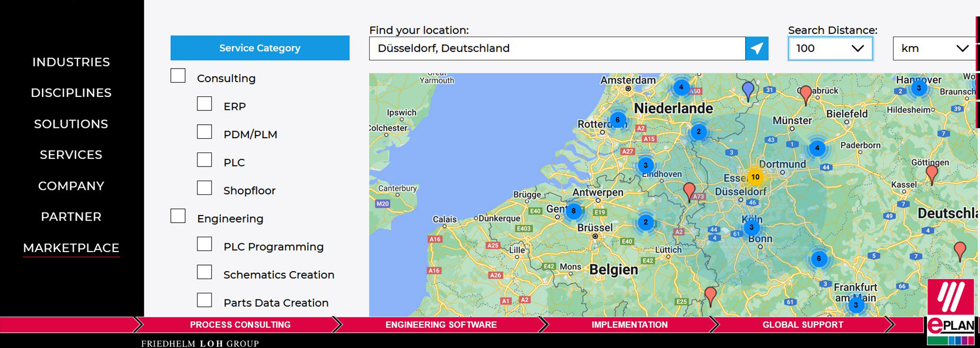The width and height of the screenshot is (980, 348).
Task: Click the Brüssel label on the map
Action: [x=595, y=227]
